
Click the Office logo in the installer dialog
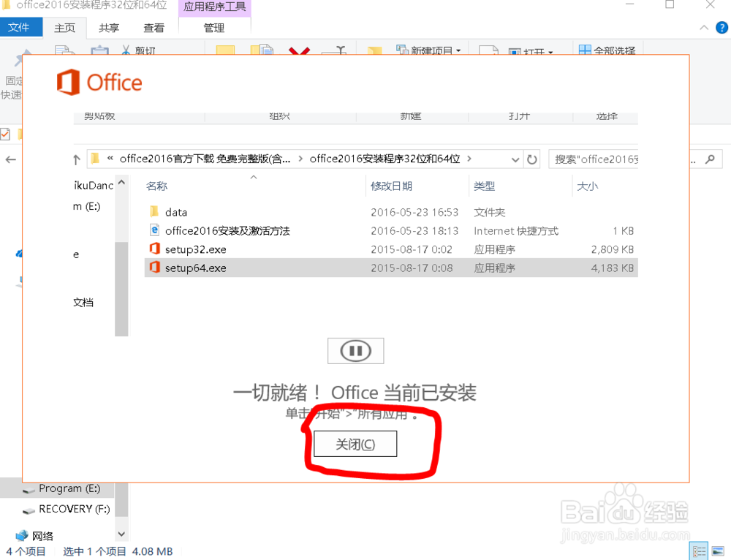click(x=99, y=83)
